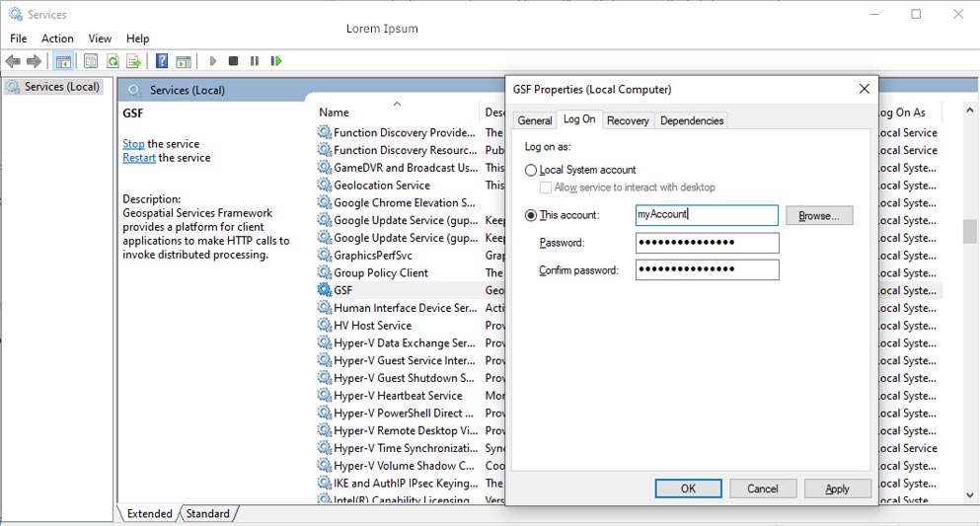Switch to the Recovery tab
This screenshot has width=980, height=526.
coord(628,120)
